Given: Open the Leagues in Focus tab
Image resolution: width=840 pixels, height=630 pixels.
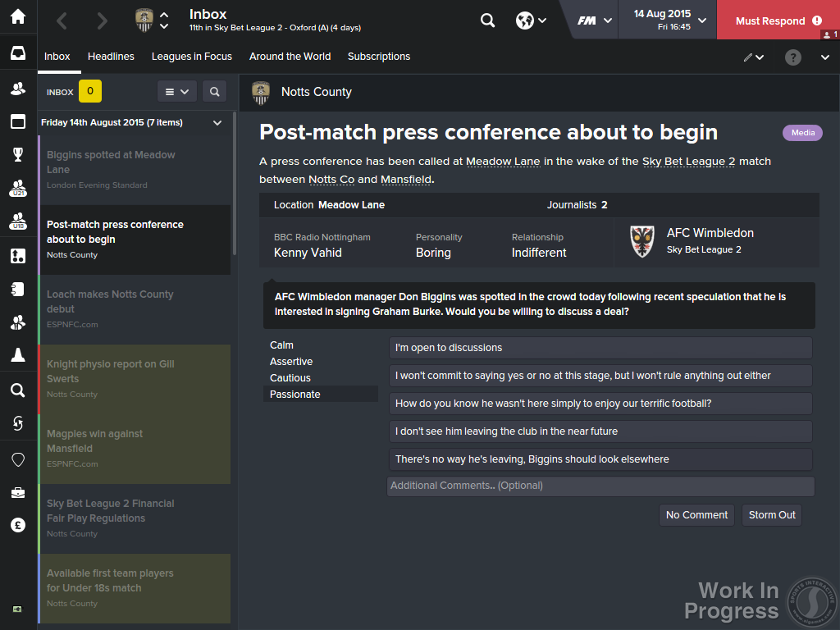Looking at the screenshot, I should click(x=192, y=57).
